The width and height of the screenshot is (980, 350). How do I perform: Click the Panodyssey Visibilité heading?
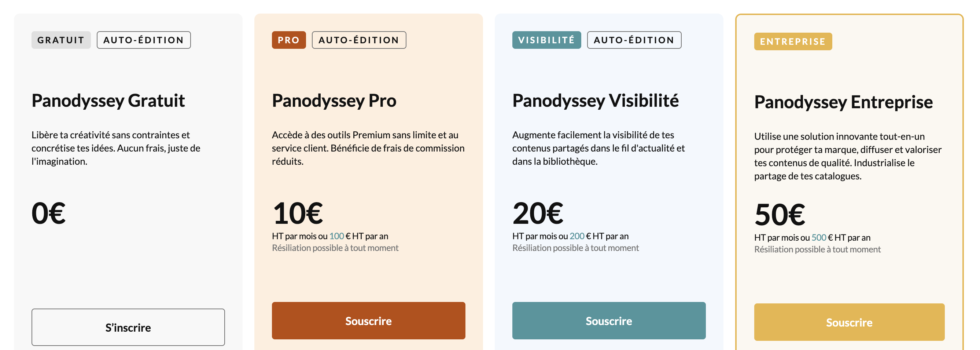(596, 101)
